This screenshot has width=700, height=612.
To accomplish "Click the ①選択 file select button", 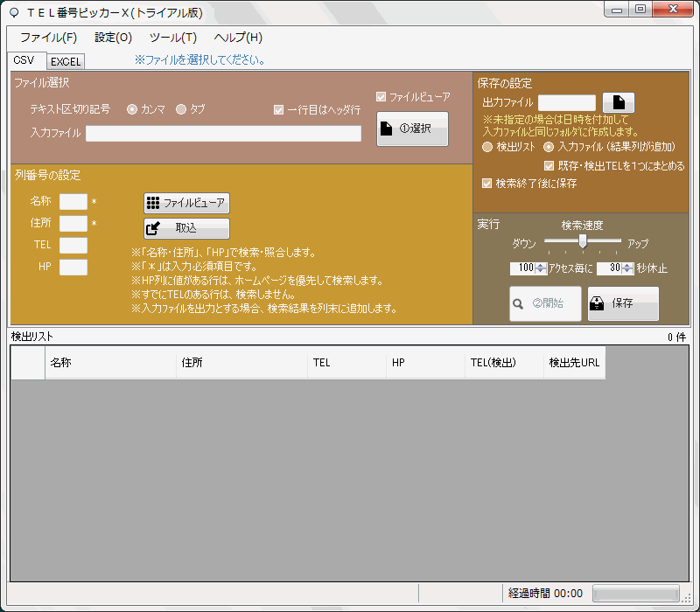I will coord(412,129).
